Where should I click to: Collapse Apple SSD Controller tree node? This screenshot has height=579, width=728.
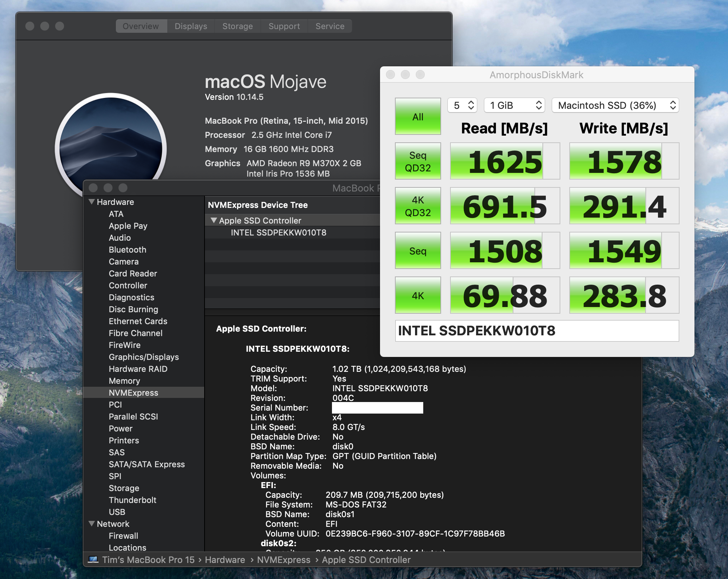pos(213,220)
